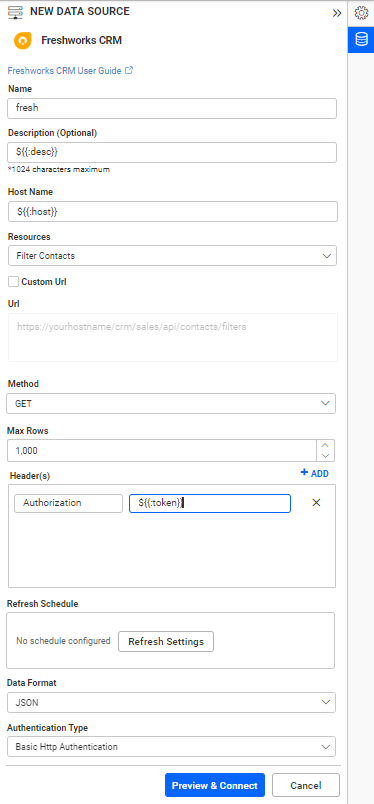
Task: Remove the Authorization header with the X icon
Action: 317,503
